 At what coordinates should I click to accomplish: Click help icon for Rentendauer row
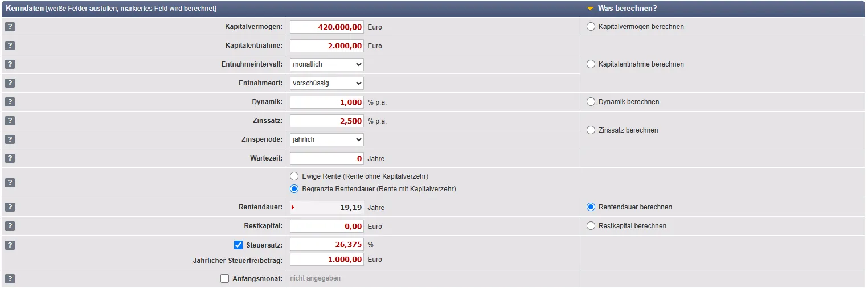point(10,207)
